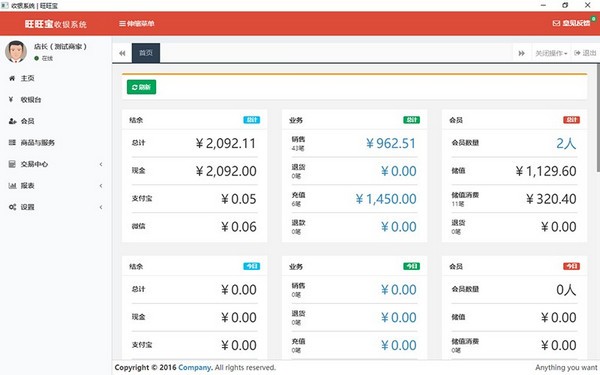
Task: Click the tab scroll-left double arrow
Action: click(122, 53)
